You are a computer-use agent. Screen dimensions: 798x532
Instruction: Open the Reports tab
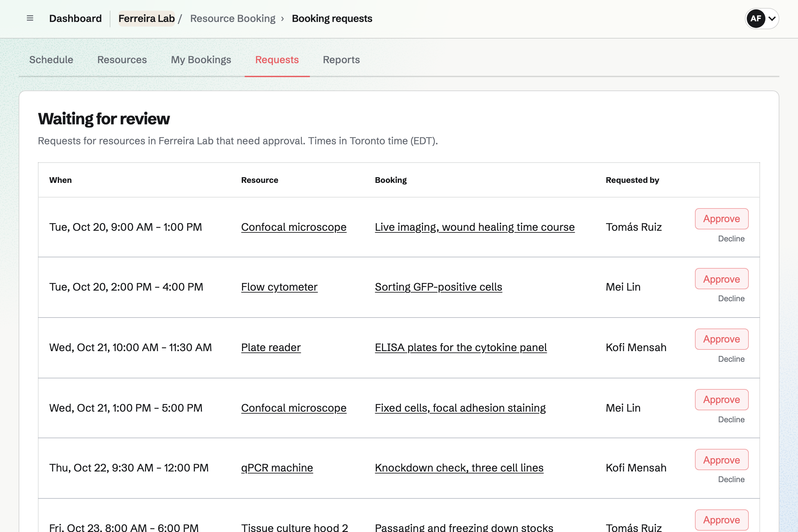[341, 60]
